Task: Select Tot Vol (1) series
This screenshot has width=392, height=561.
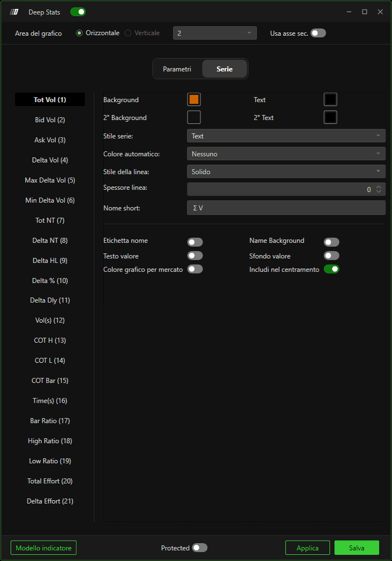Action: [x=50, y=99]
